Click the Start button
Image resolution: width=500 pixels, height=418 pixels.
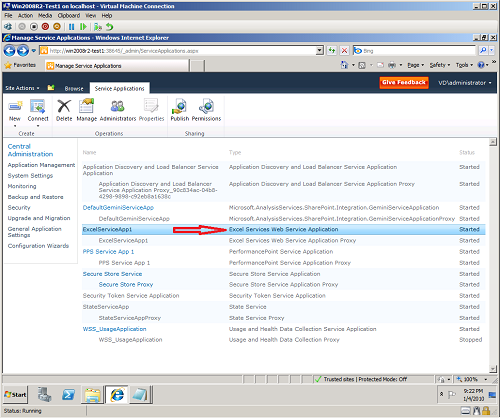point(16,395)
